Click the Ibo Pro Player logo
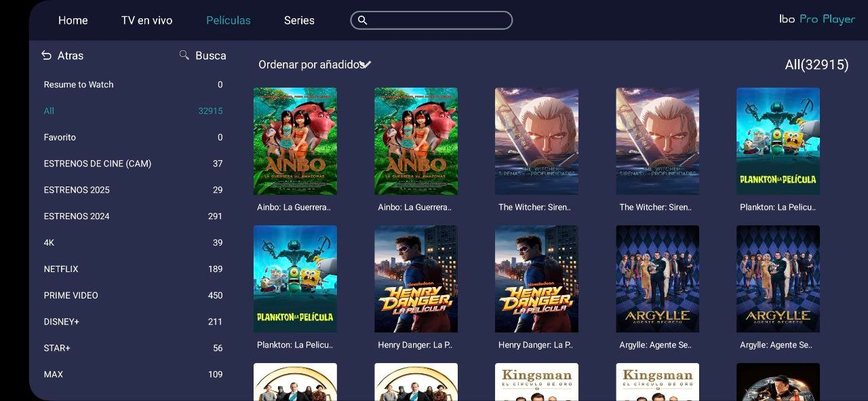This screenshot has height=401, width=868. [x=816, y=19]
